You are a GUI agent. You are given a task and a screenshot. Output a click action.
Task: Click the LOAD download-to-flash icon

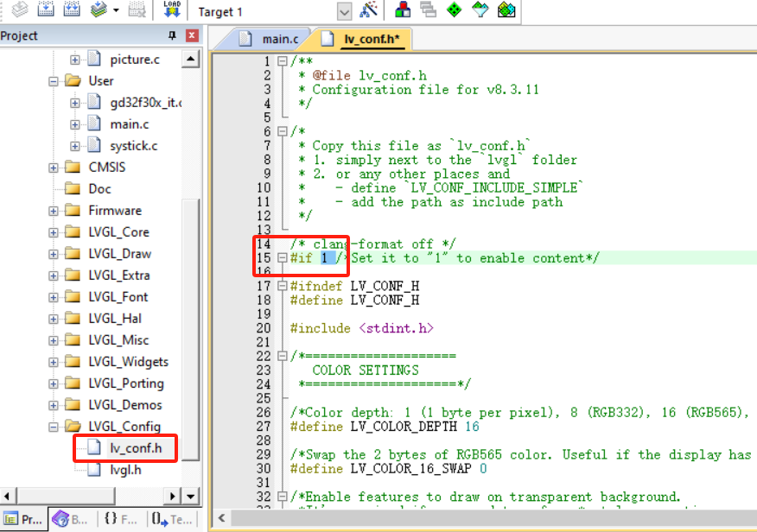pos(172,9)
